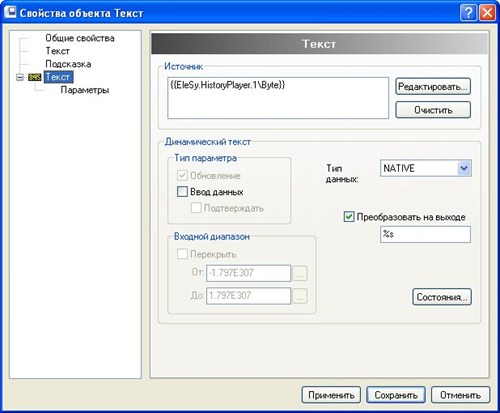Image resolution: width=500 pixels, height=413 pixels.
Task: Select Общие свойства in the tree
Action: tap(80, 38)
